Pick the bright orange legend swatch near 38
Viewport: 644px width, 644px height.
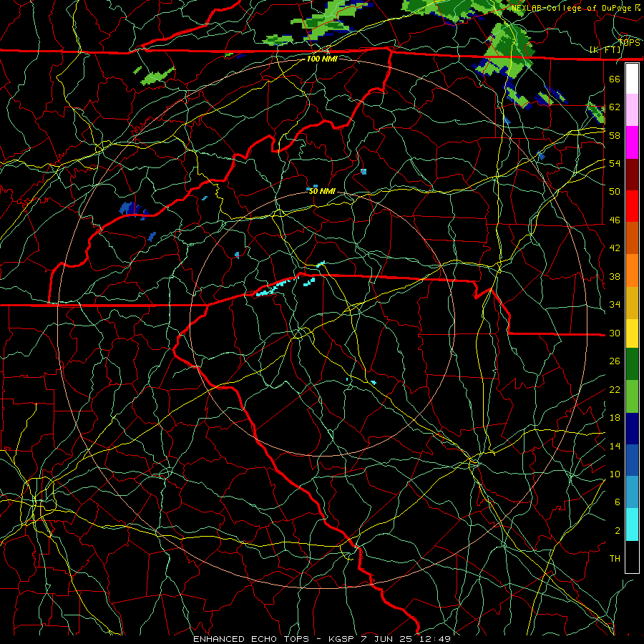pyautogui.click(x=632, y=270)
